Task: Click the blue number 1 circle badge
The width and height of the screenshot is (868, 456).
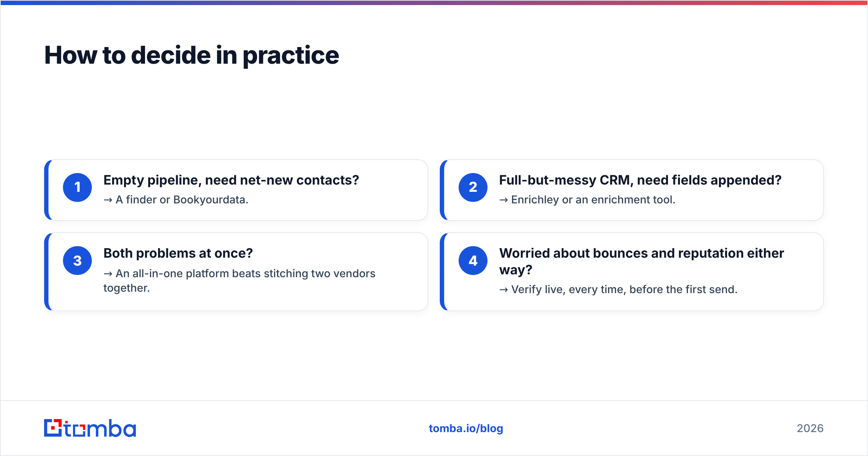Action: point(77,187)
